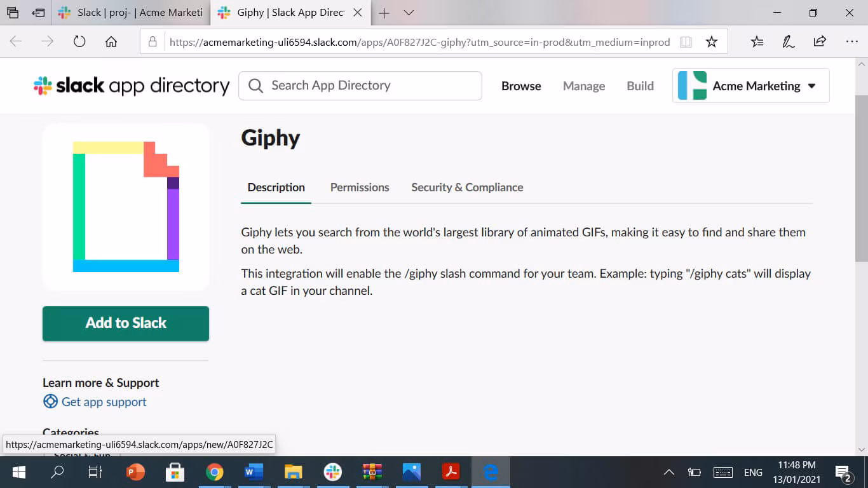Open the Photos app from the taskbar

point(411,472)
